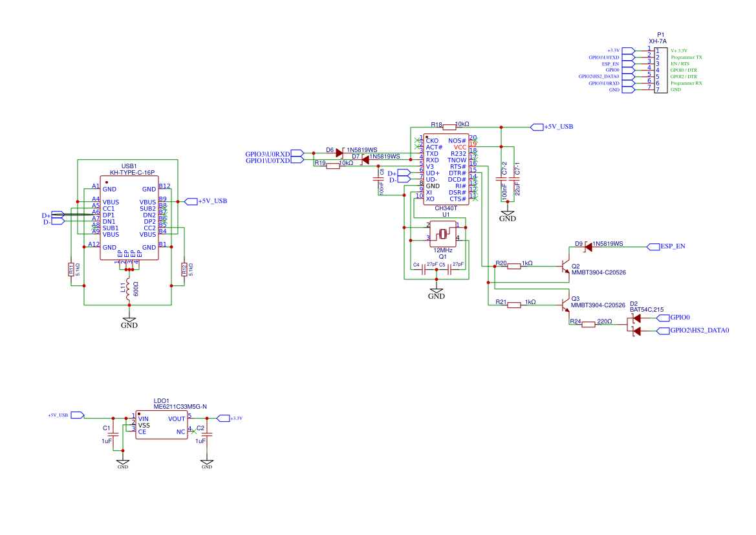Click the GPIO3\U0RXD net port near D6

point(274,154)
